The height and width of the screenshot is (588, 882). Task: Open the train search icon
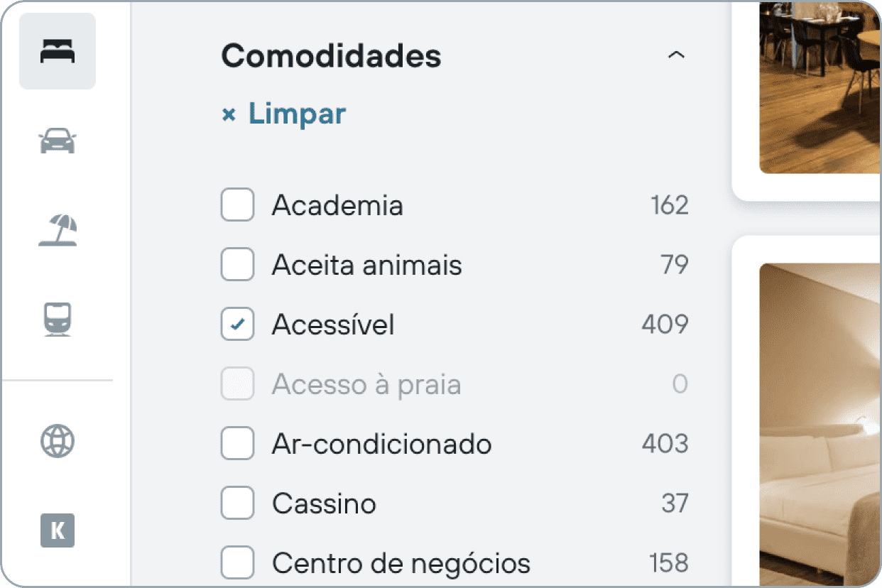pos(58,319)
